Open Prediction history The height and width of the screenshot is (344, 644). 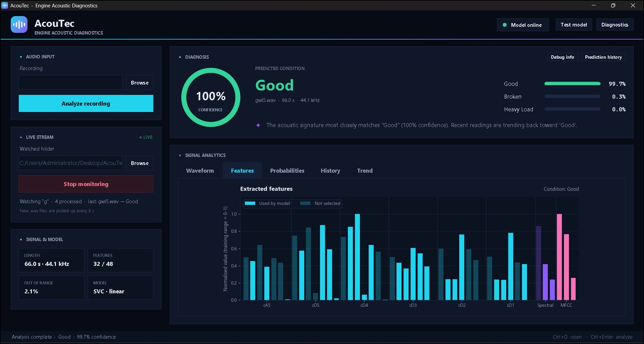(x=603, y=57)
